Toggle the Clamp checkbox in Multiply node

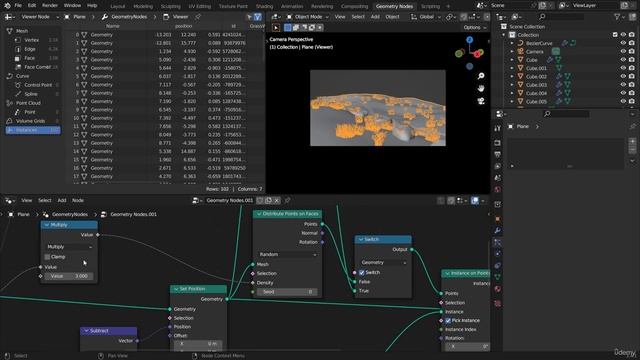(x=47, y=257)
